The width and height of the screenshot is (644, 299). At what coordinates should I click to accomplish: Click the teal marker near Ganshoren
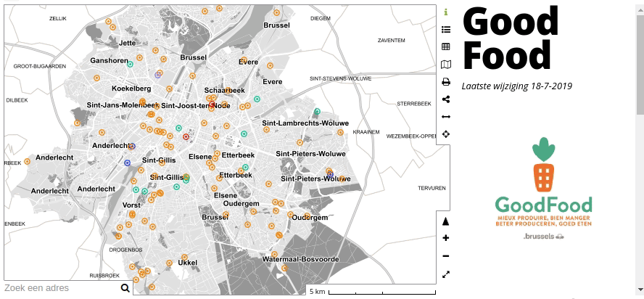pyautogui.click(x=131, y=64)
